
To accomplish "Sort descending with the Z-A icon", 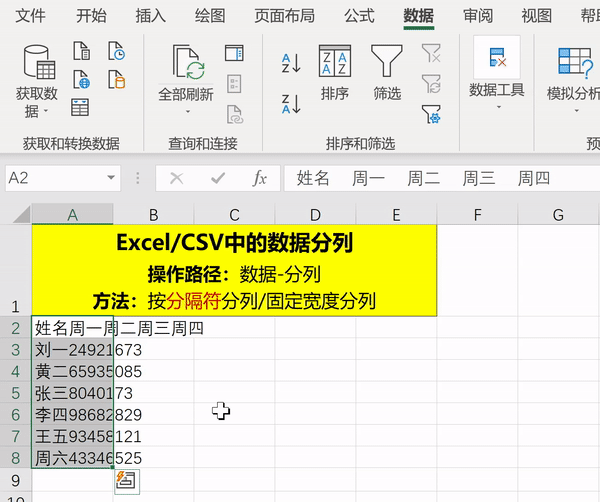I will pos(291,104).
